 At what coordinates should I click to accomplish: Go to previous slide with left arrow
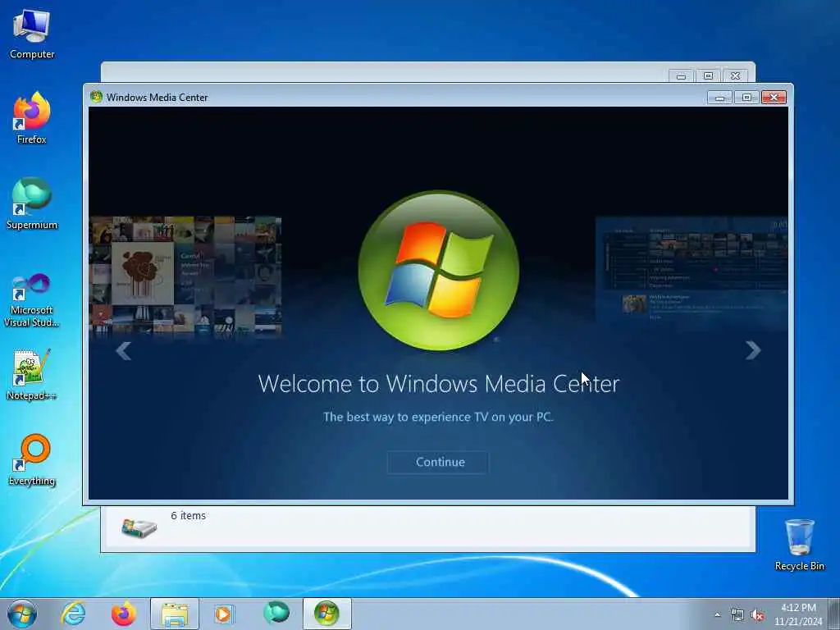point(124,351)
